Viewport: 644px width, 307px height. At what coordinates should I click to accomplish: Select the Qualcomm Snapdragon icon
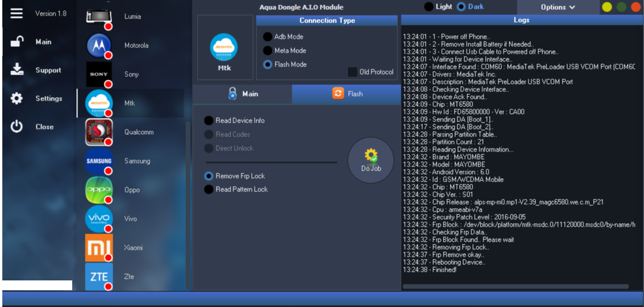pos(99,132)
